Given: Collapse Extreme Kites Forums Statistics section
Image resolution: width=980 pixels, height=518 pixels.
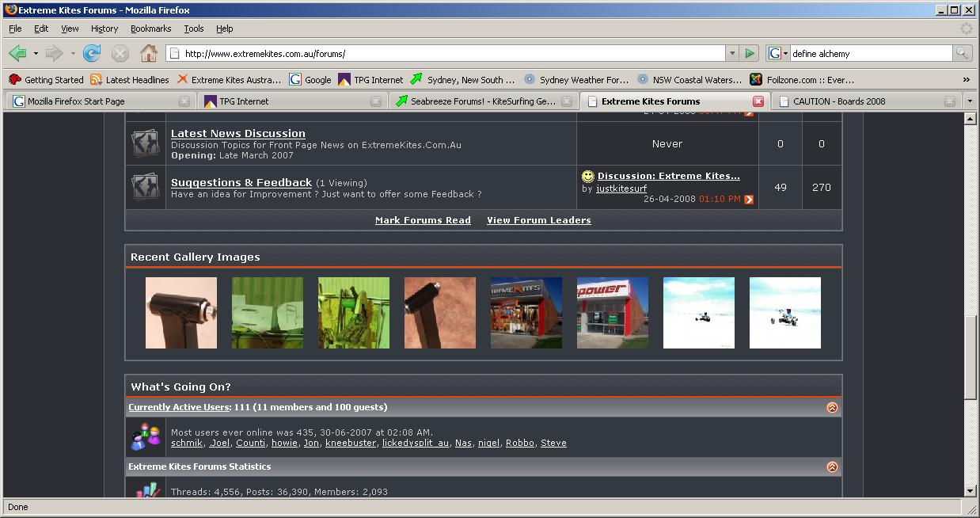Looking at the screenshot, I should pyautogui.click(x=832, y=467).
